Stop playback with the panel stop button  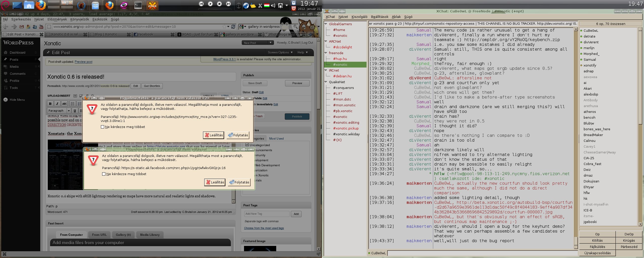tap(219, 4)
